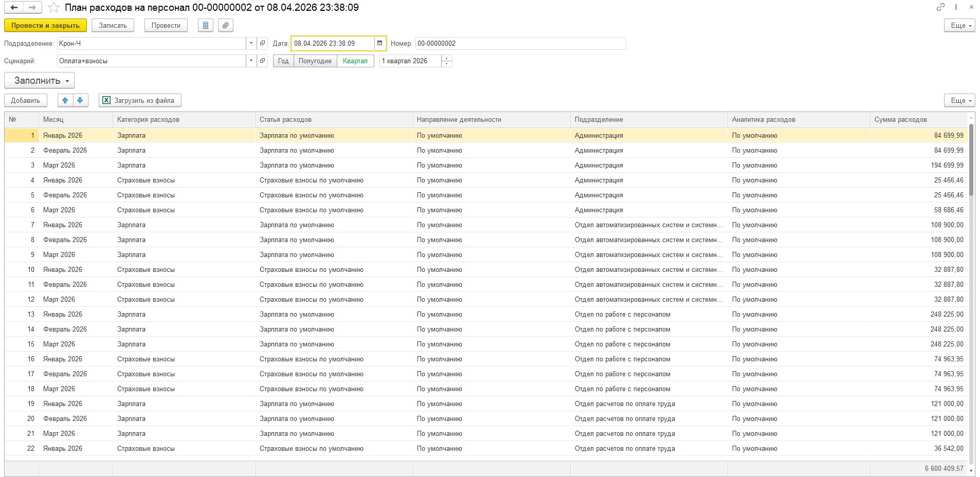Open the Заполнить dropdown menu
Screen dimensions: 980x477
pos(40,81)
